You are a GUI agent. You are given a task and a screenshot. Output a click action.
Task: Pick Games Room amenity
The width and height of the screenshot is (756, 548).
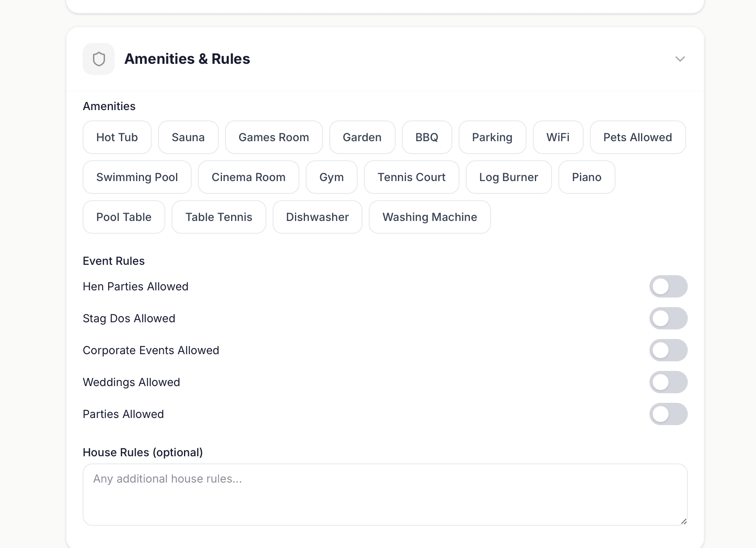coord(274,137)
